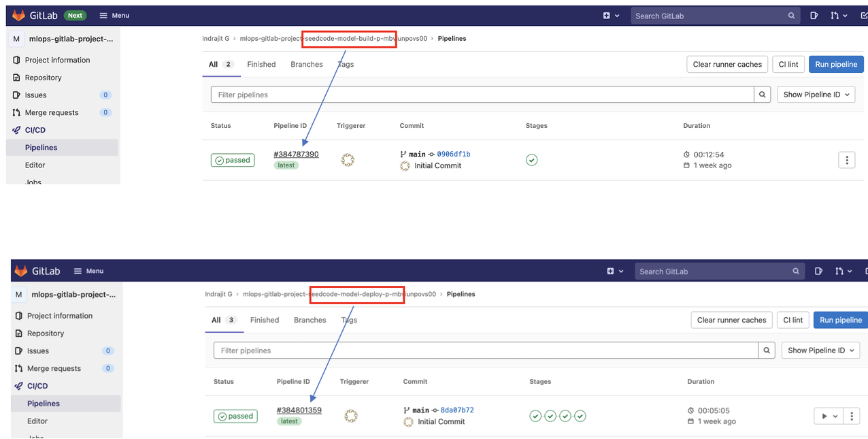Open the Menu in the top GitLab header
The image size is (868, 439).
[x=114, y=15]
